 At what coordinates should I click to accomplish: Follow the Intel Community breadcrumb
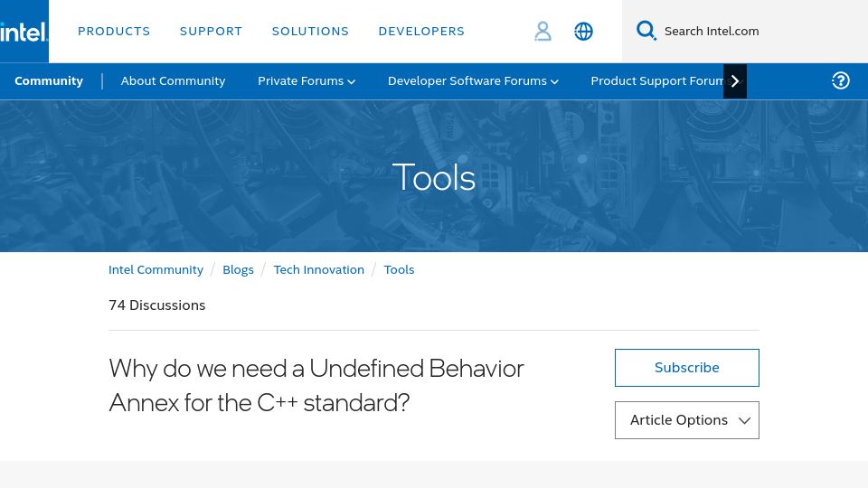point(156,269)
